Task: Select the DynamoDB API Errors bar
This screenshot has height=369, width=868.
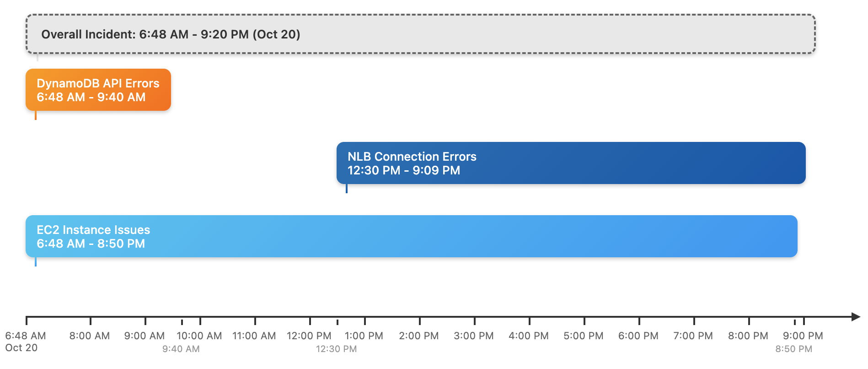Action: 98,90
